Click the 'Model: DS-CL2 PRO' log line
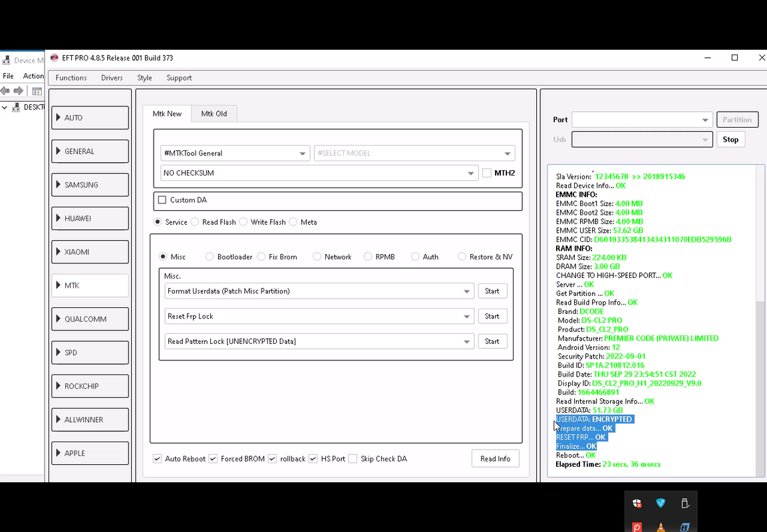The height and width of the screenshot is (532, 767). point(590,321)
